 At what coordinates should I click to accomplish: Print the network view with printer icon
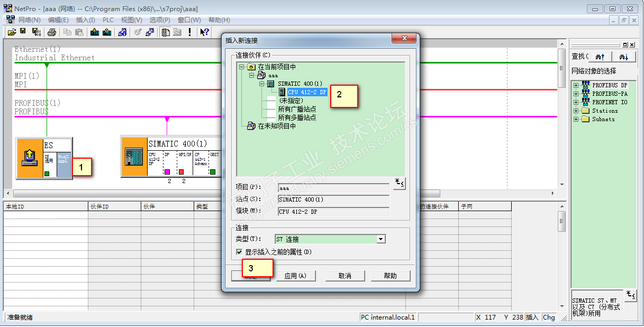pyautogui.click(x=52, y=32)
